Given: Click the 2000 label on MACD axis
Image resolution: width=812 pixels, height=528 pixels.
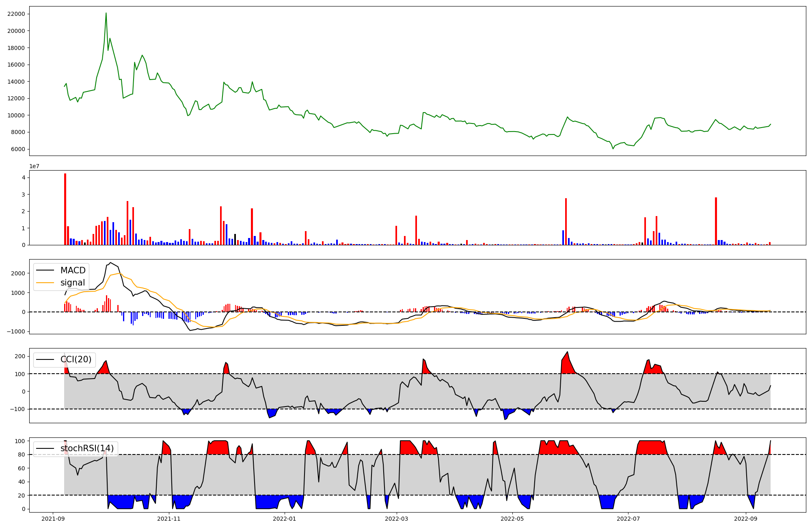Looking at the screenshot, I should (18, 273).
